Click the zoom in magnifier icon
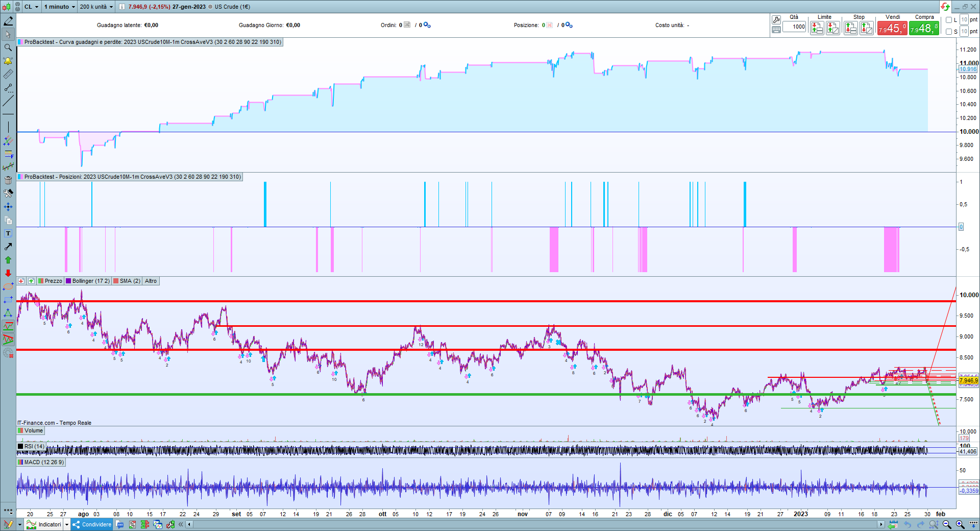The height and width of the screenshot is (531, 980). 960,524
